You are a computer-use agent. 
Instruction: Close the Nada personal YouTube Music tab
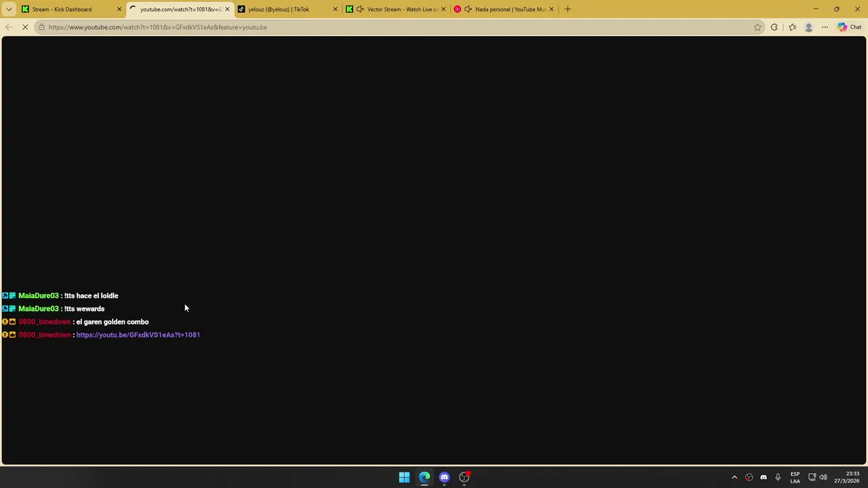tap(551, 9)
